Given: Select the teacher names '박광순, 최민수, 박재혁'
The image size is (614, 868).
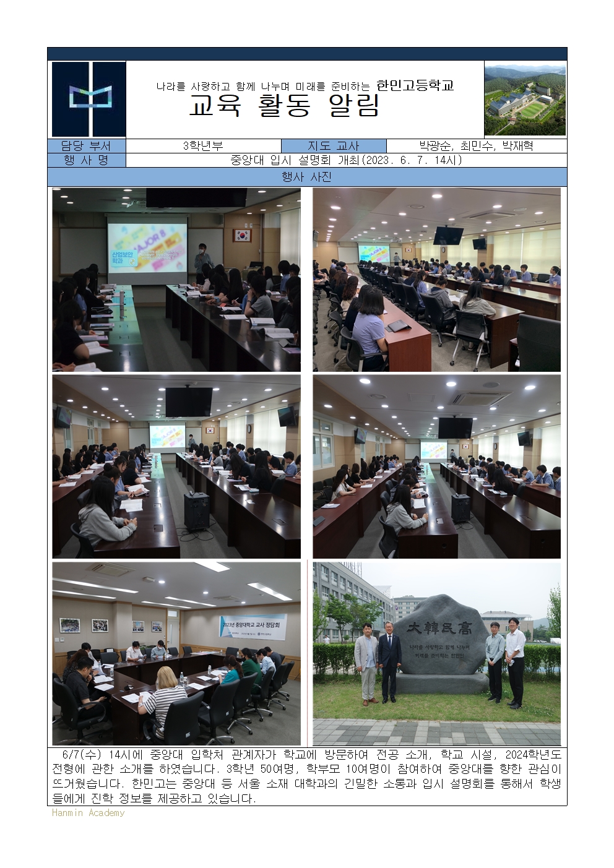Looking at the screenshot, I should click(x=476, y=146).
